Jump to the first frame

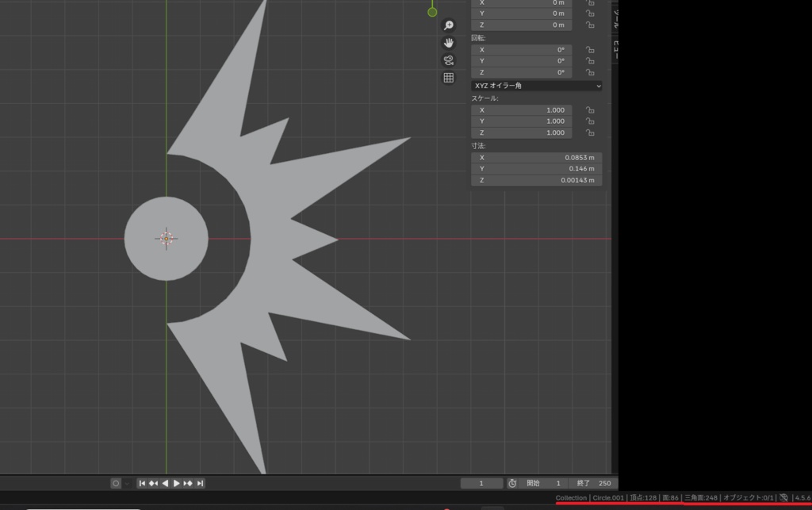click(x=142, y=483)
